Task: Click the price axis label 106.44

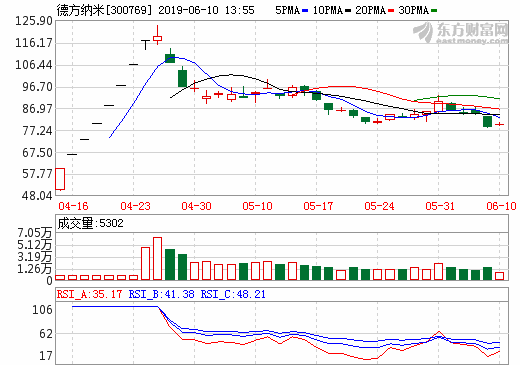Action: 34,65
